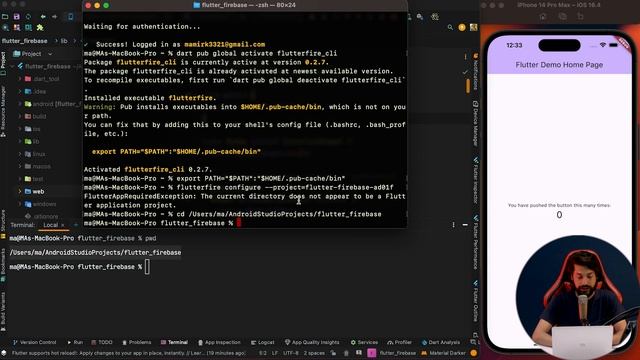Open the Bookmarks tool window
This screenshot has width=640, height=360.
coord(3,265)
